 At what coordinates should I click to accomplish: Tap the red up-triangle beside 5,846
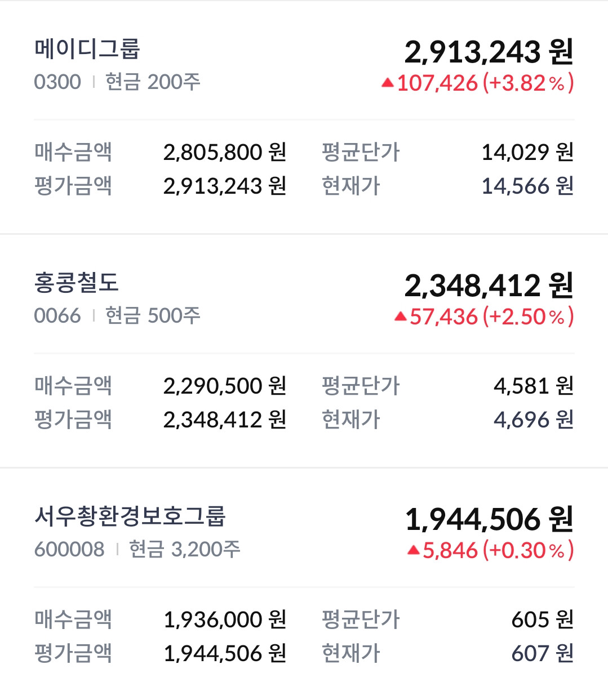pos(414,550)
